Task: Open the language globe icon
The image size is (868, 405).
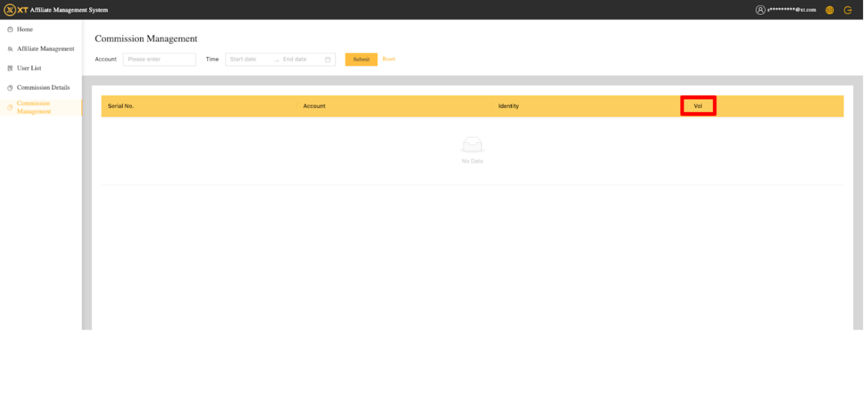Action: 829,10
